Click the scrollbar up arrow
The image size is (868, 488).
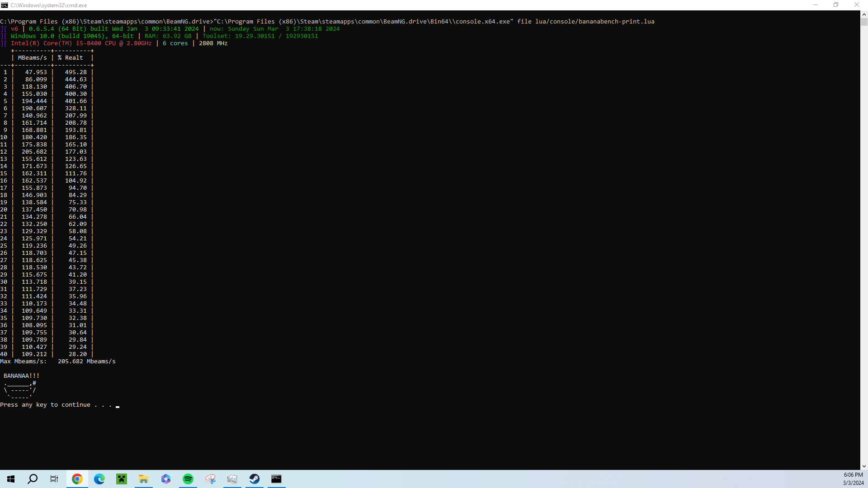(x=864, y=14)
